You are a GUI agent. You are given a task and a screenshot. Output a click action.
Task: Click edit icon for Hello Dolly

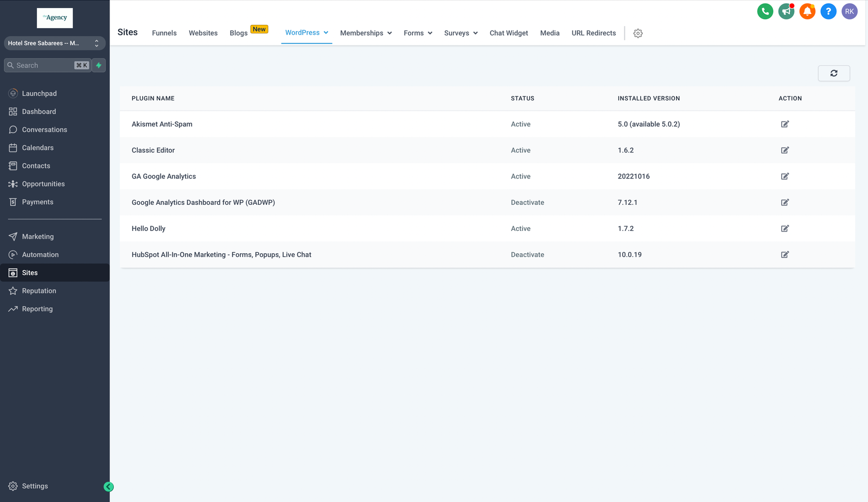pyautogui.click(x=784, y=229)
